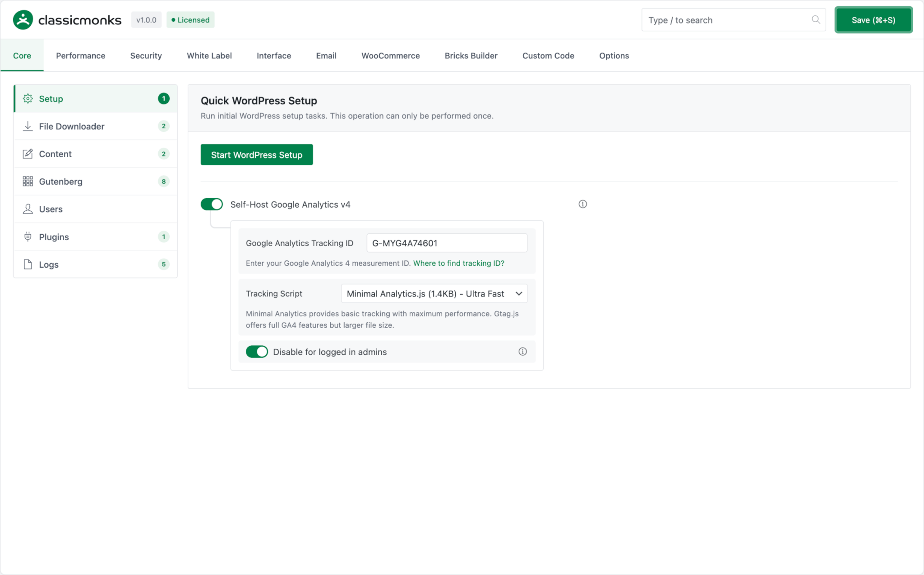This screenshot has height=575, width=924.
Task: Click the Setup gear icon
Action: [x=28, y=98]
